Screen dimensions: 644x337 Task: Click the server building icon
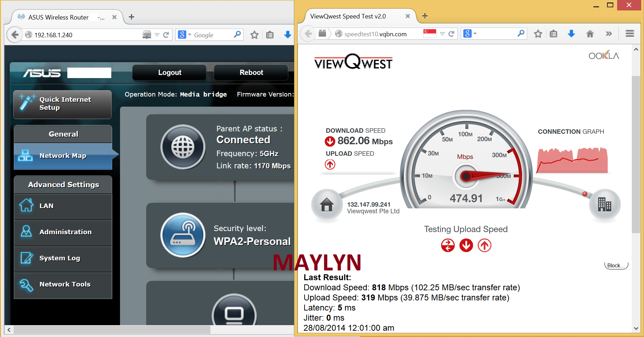tap(605, 205)
